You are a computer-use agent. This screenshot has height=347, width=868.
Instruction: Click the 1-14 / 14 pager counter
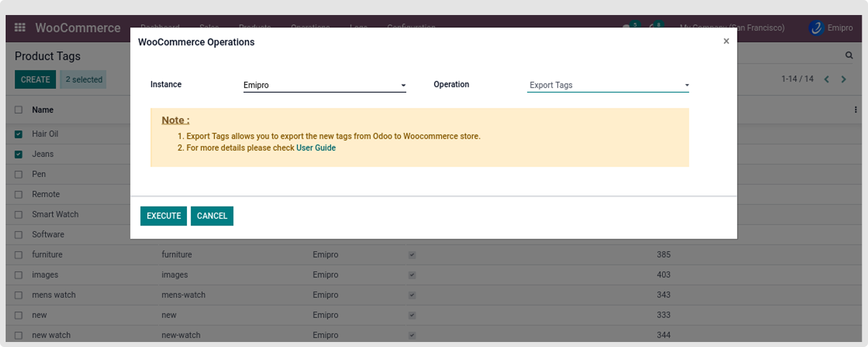(x=797, y=79)
